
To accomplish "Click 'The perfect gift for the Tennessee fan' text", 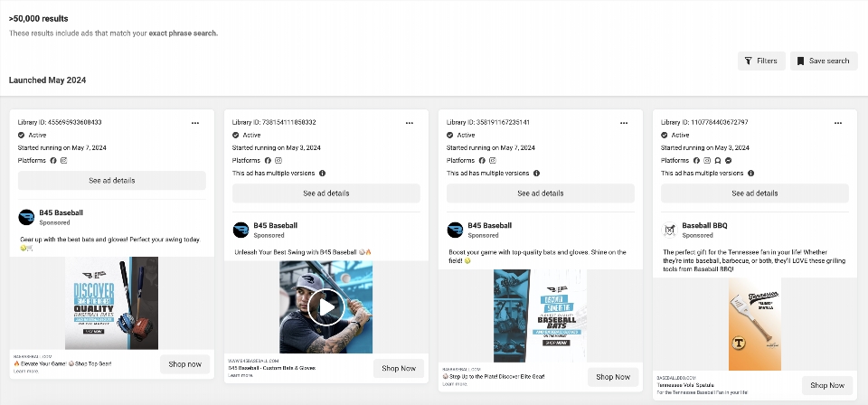I will point(755,260).
